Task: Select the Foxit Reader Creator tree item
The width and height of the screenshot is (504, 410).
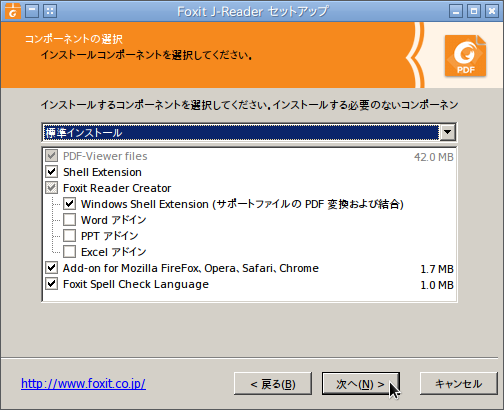Action: [117, 188]
